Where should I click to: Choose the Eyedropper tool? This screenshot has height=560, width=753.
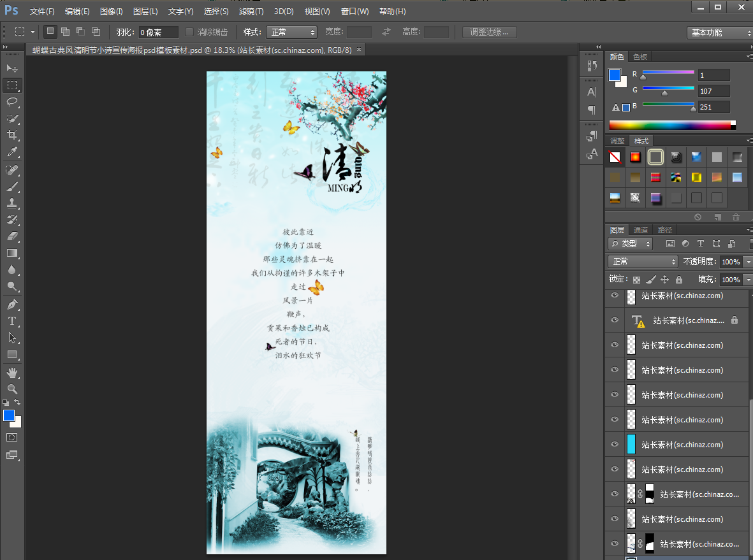click(12, 152)
